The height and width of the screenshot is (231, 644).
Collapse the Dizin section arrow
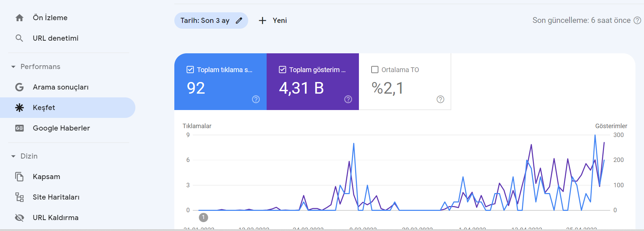13,156
